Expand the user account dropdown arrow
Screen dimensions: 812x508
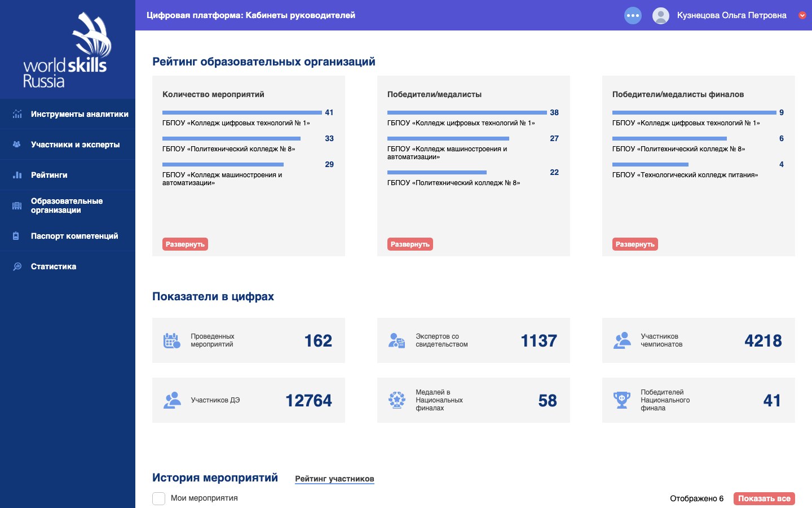(x=802, y=15)
